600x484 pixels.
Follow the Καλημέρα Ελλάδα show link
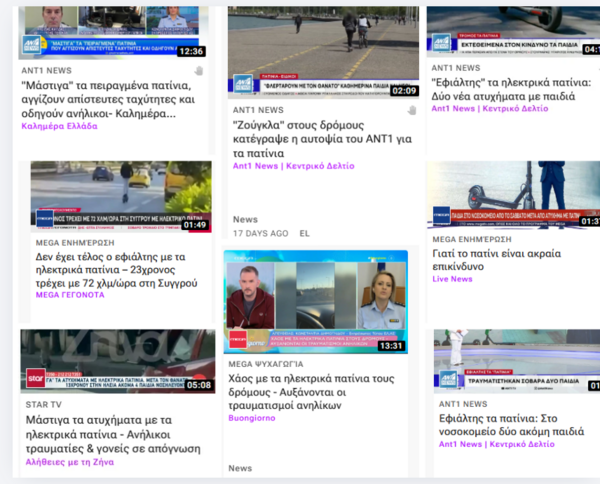pyautogui.click(x=59, y=126)
